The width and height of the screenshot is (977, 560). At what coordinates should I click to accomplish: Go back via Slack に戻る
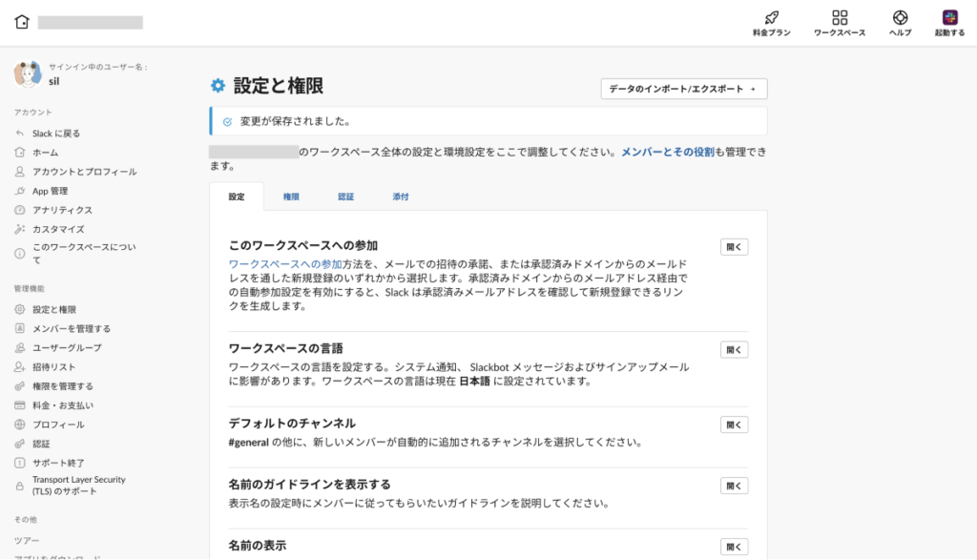click(x=55, y=134)
